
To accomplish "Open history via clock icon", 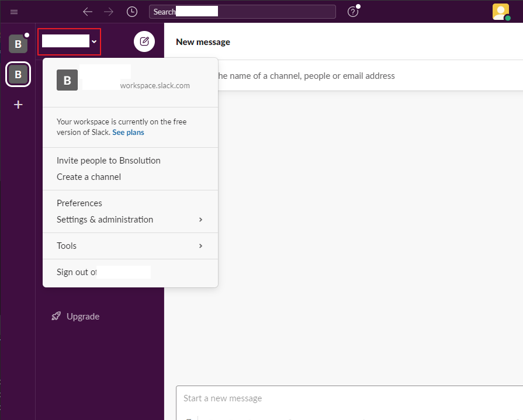I will click(132, 12).
